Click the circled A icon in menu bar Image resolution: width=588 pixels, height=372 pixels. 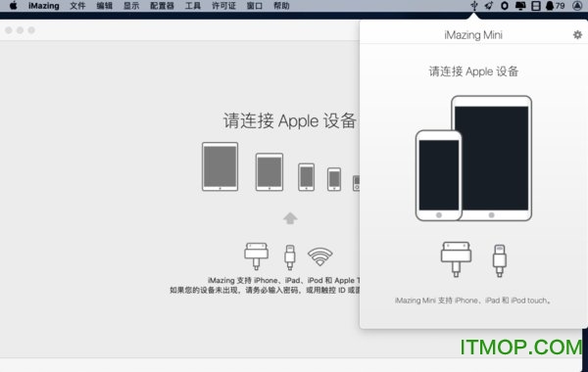577,6
